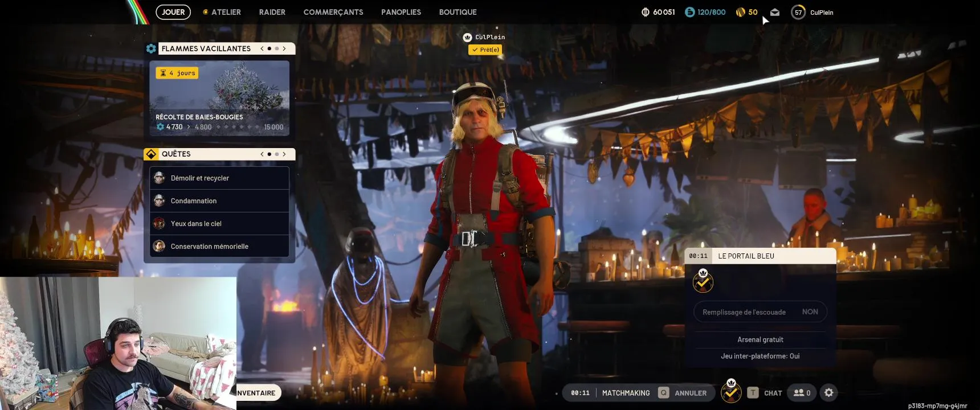
Task: Click trader portrait beside Condamnation
Action: tap(159, 200)
